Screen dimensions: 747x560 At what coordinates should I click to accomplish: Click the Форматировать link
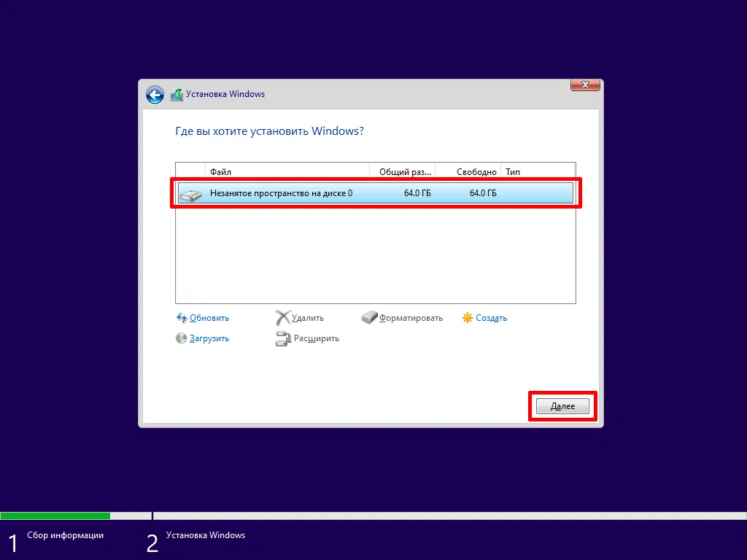tap(411, 318)
